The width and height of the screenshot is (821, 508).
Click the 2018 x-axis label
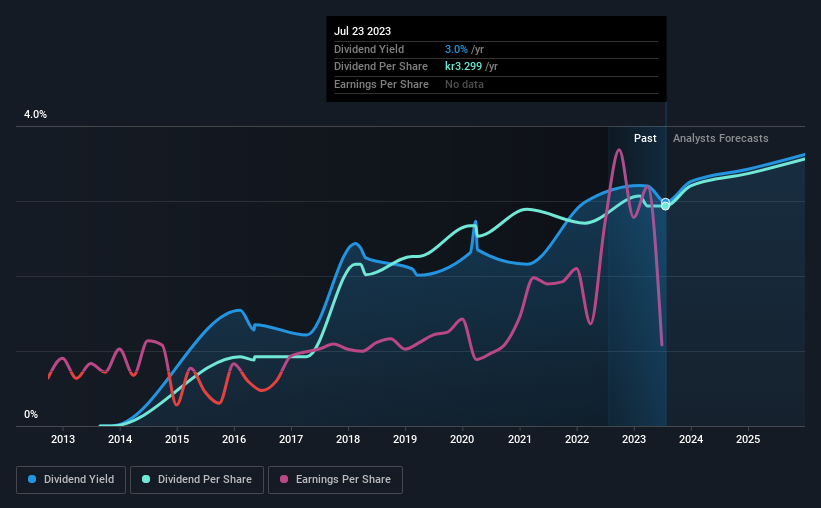[348, 439]
